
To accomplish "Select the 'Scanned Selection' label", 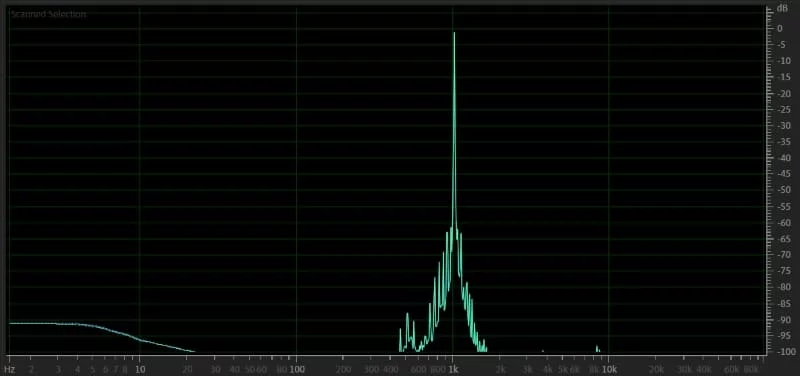I will pos(48,14).
